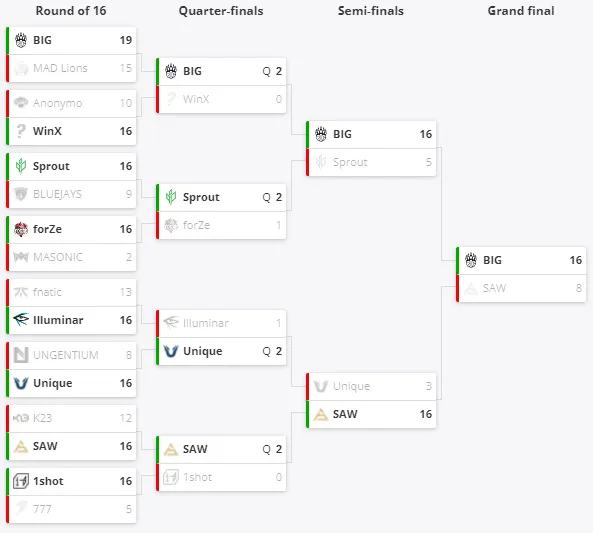This screenshot has height=533, width=593.
Task: Click Unique logo in Quarter-finals match
Action: point(171,351)
